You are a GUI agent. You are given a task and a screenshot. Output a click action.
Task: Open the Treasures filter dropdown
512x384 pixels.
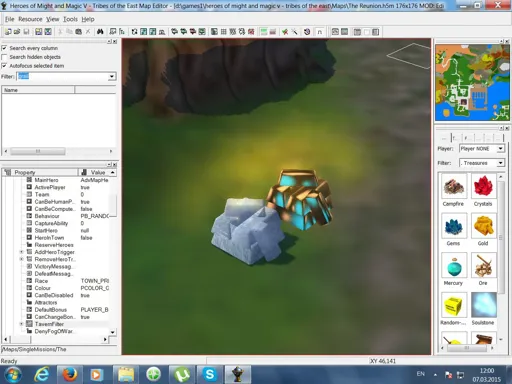(500, 163)
